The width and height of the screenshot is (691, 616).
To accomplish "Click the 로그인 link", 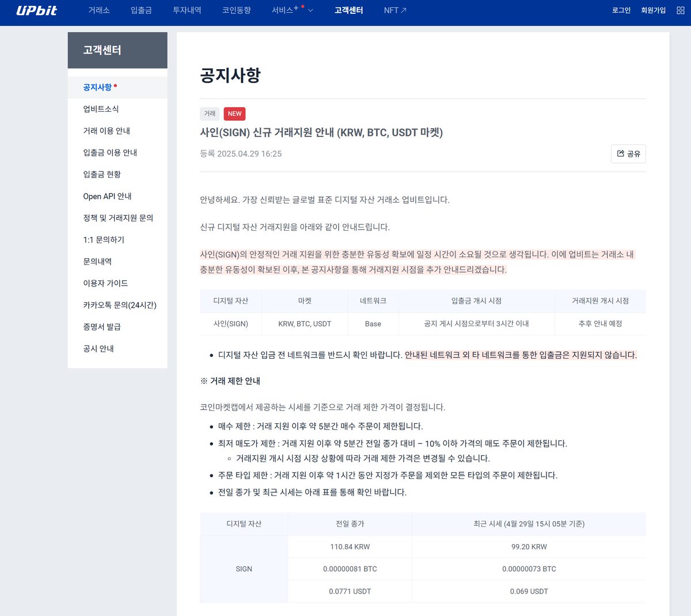I will [x=621, y=10].
